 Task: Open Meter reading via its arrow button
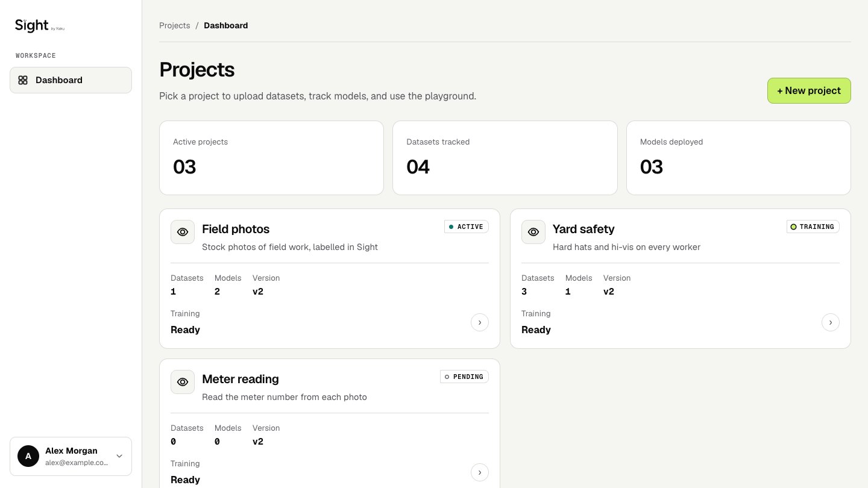point(480,473)
